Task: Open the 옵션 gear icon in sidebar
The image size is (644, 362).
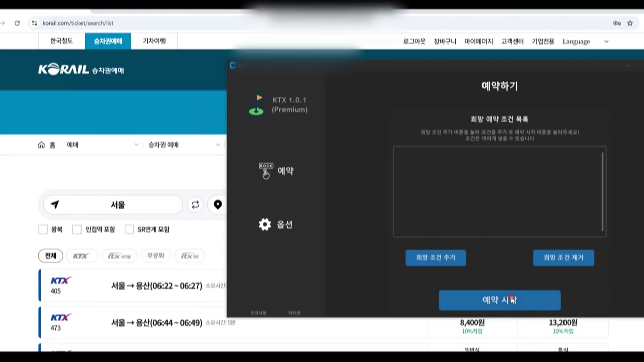Action: click(265, 225)
